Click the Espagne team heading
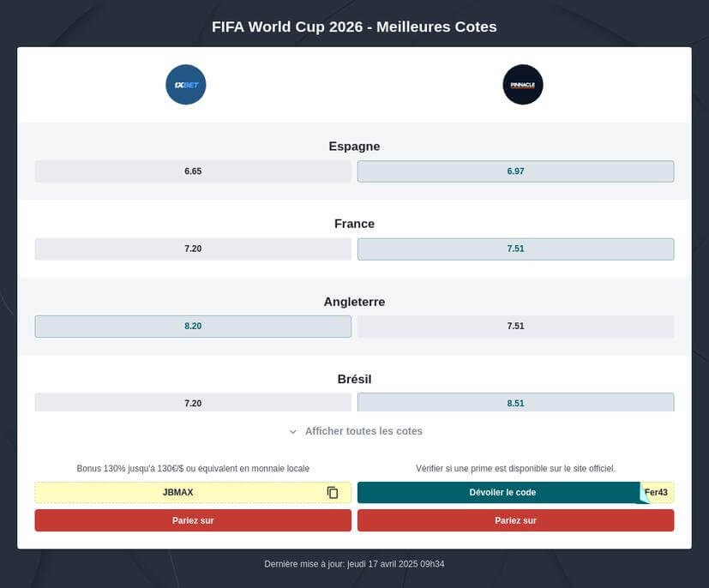Screen dimensions: 709x588 (354, 147)
